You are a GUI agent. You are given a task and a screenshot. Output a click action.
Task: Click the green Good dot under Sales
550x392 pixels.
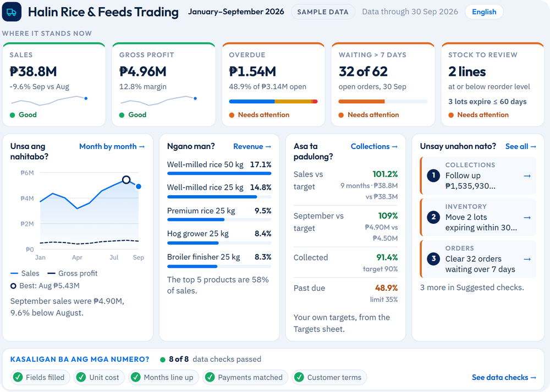12,115
